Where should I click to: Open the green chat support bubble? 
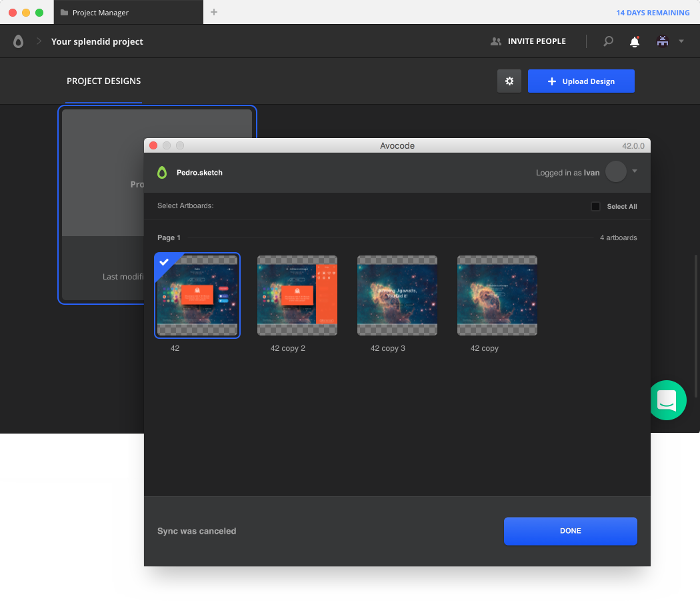click(x=667, y=400)
